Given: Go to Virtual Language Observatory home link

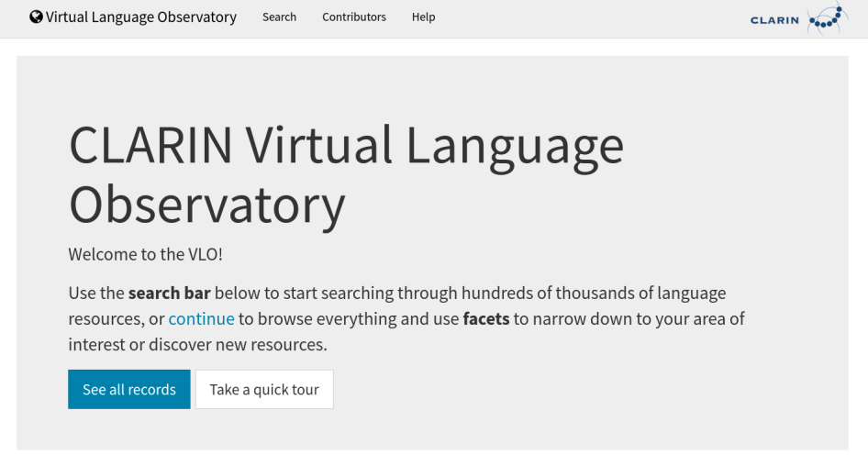Looking at the screenshot, I should point(133,17).
